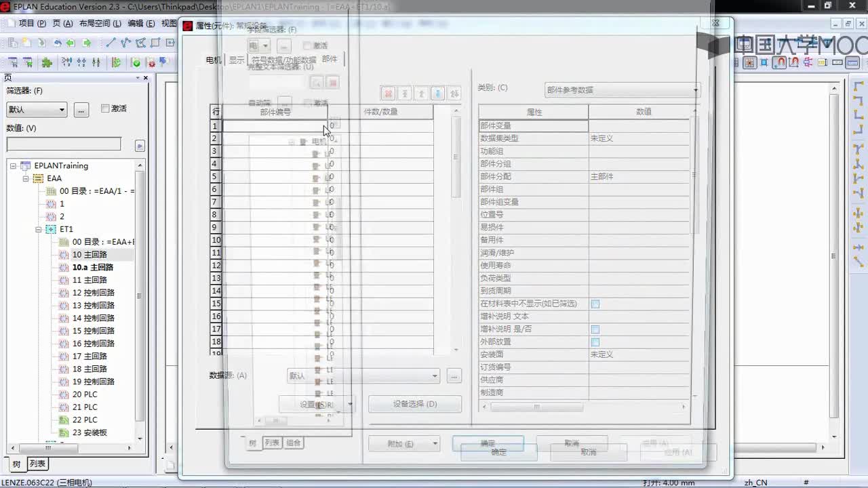Select the polygon drawing tool

[141, 43]
